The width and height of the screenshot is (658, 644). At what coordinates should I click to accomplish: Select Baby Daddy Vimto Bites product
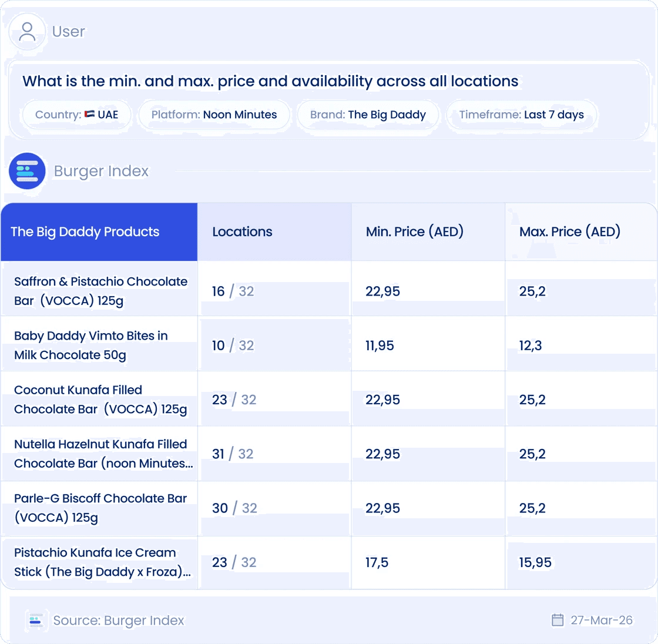coord(91,345)
